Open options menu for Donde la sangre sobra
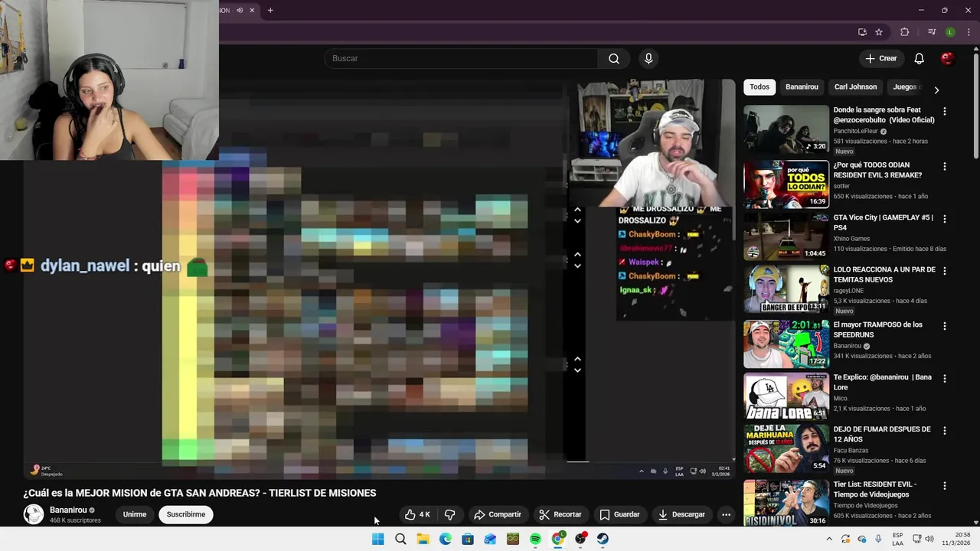 [x=944, y=112]
